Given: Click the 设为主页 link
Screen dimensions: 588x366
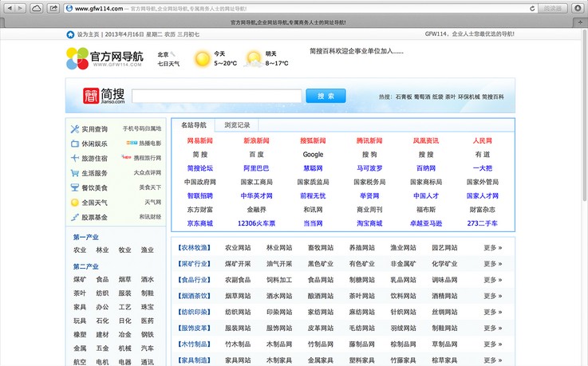Looking at the screenshot, I should click(88, 34).
